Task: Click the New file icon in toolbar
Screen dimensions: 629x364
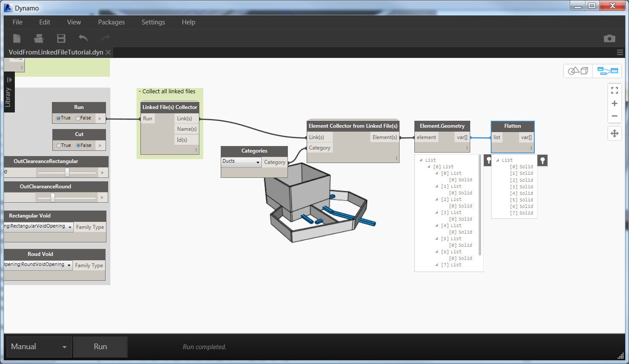Action: [17, 38]
